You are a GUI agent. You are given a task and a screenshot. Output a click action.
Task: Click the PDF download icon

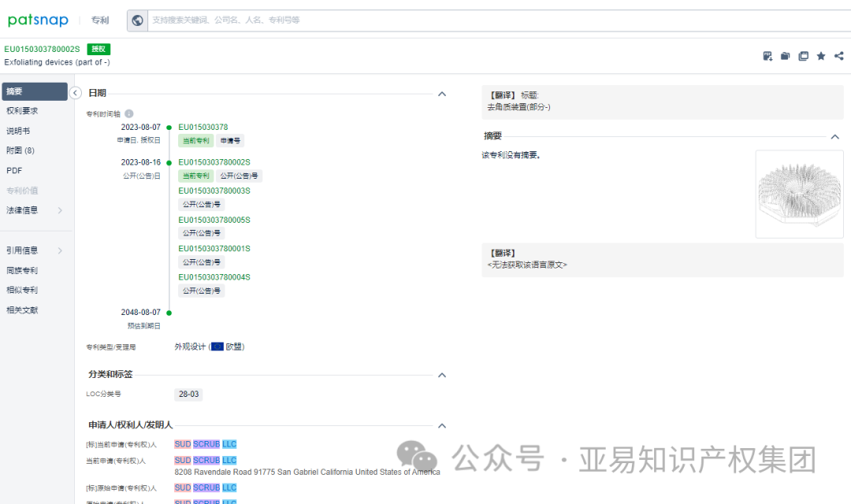[x=767, y=56]
